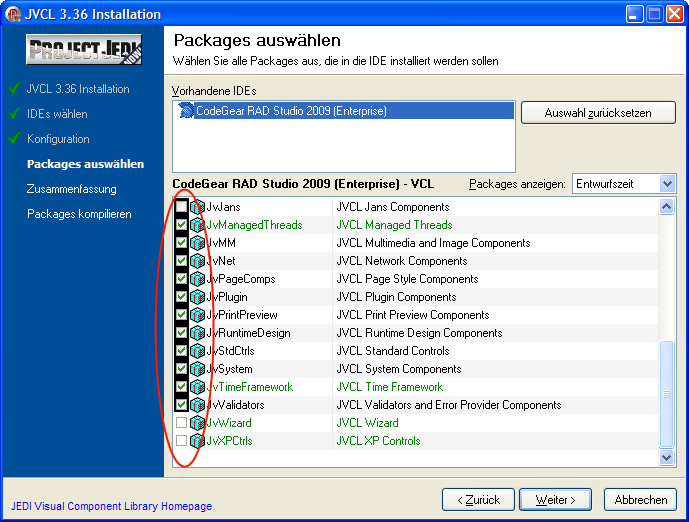Screen dimensions: 689x522
Task: Click the JvMM package icon
Action: [x=197, y=243]
